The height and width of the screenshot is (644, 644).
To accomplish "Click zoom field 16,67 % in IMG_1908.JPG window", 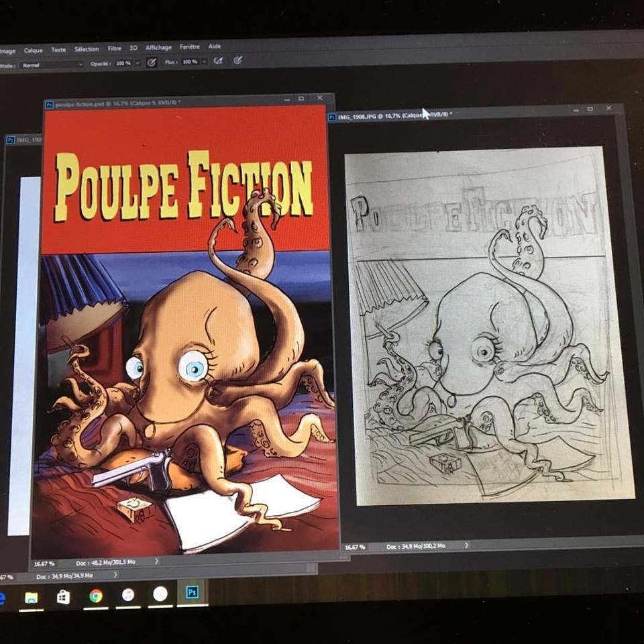I will pyautogui.click(x=355, y=547).
